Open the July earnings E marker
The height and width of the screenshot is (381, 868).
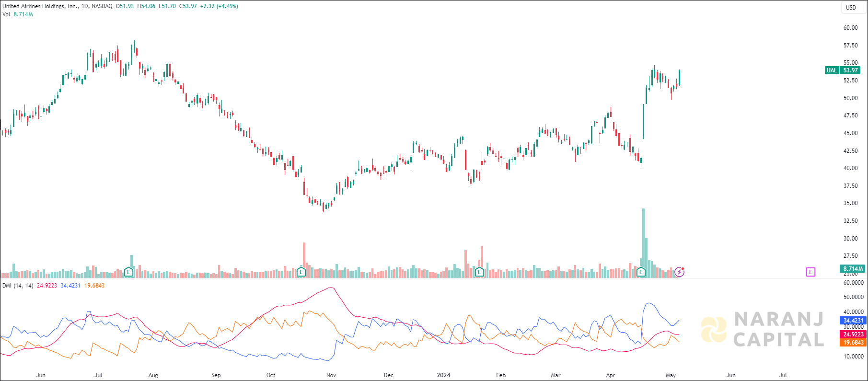coord(128,272)
